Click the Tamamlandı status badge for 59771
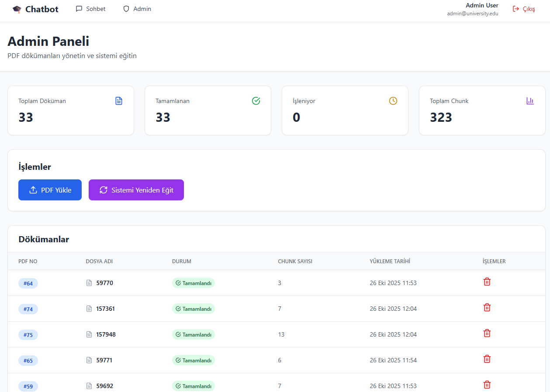 194,361
